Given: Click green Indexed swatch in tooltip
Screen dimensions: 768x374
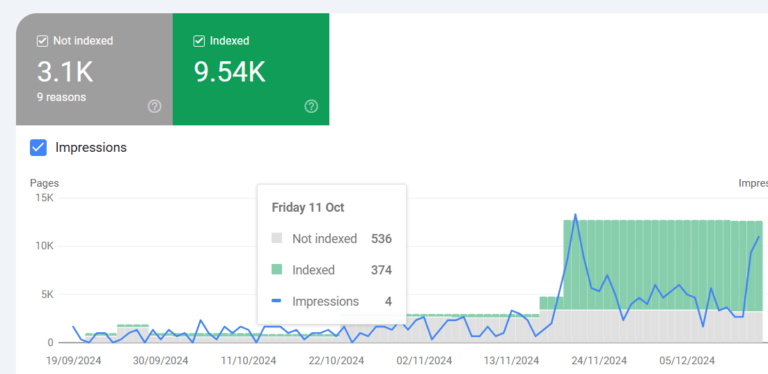Looking at the screenshot, I should pyautogui.click(x=277, y=270).
